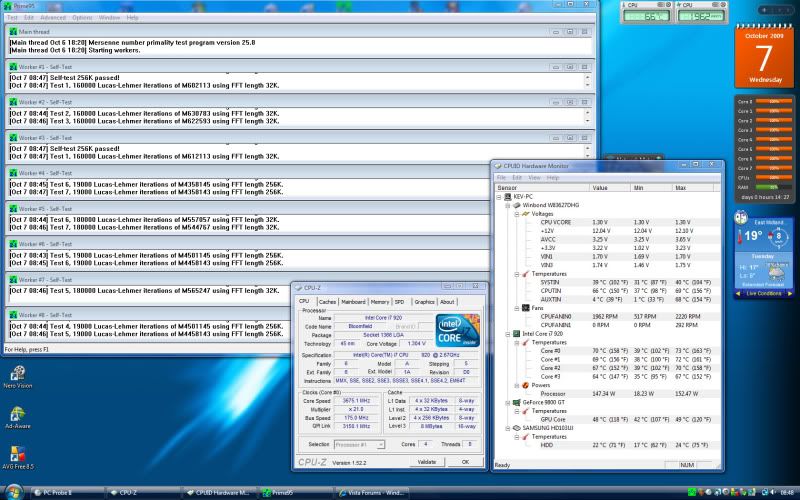Open the Advanced menu in Prime95
This screenshot has height=500, width=800.
[x=53, y=17]
